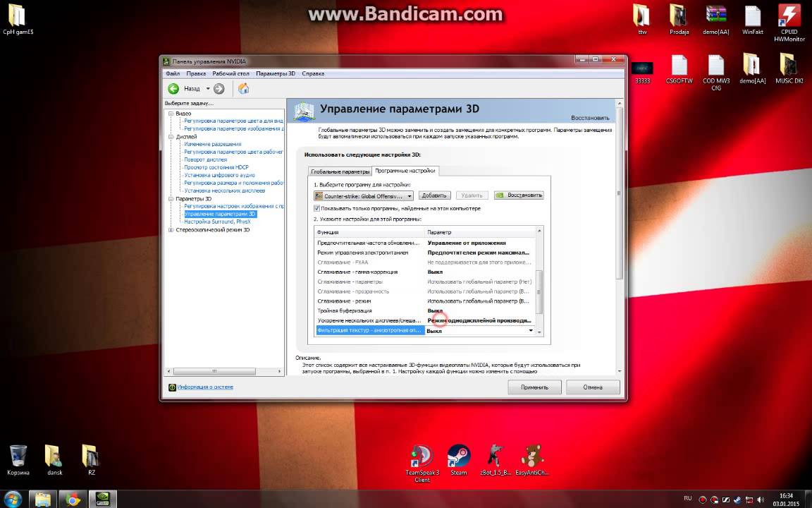Toggle Показывать только программы checkbox

tap(316, 208)
